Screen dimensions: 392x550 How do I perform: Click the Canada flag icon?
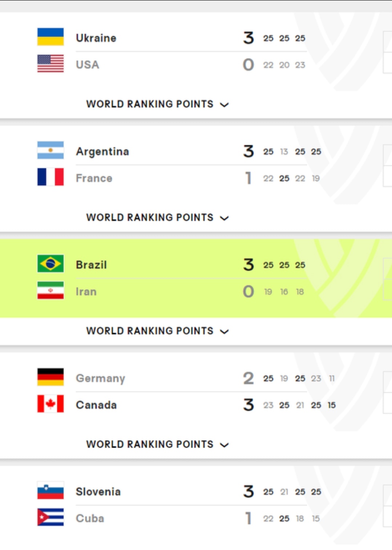pos(50,404)
